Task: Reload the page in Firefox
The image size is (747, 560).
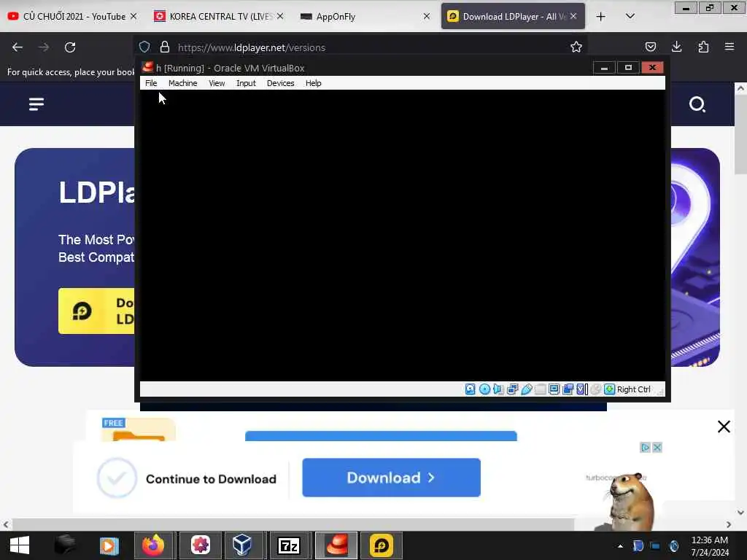Action: tap(70, 47)
